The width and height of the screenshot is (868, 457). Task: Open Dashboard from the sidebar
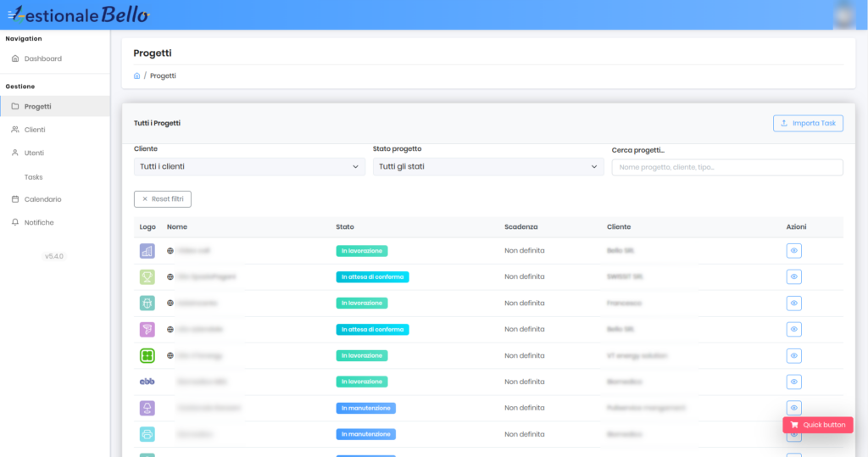click(x=42, y=59)
